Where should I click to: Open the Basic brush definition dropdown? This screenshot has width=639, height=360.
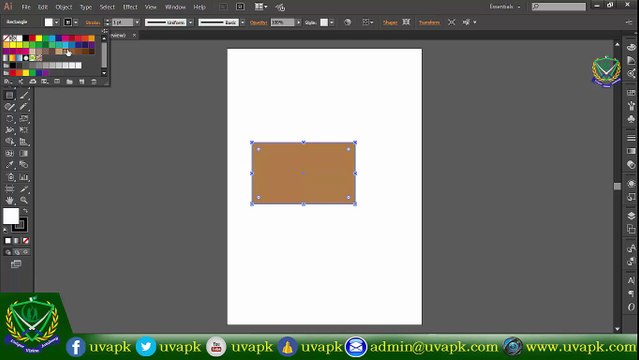243,22
